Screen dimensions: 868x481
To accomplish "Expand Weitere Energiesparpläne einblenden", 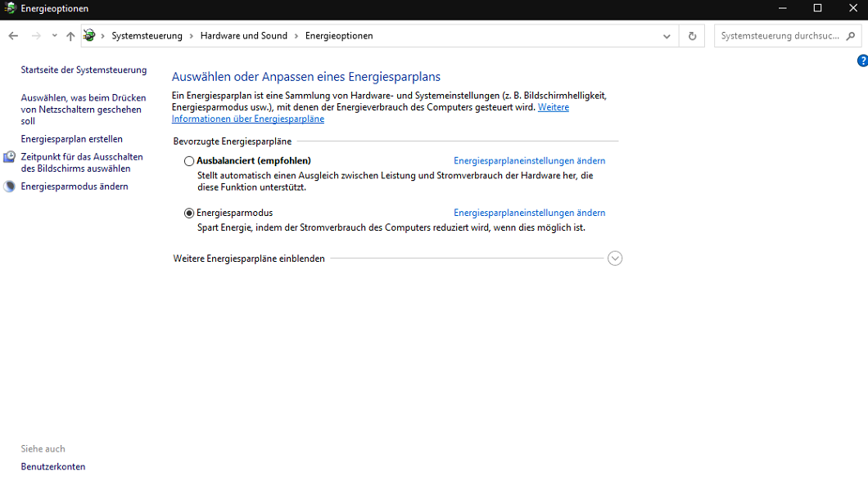I will 614,258.
